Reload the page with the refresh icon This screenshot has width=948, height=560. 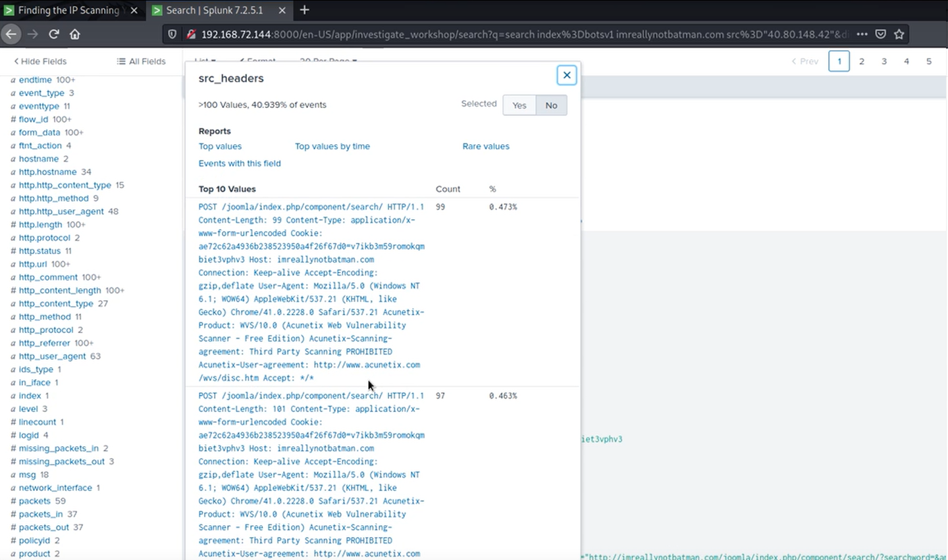[54, 34]
